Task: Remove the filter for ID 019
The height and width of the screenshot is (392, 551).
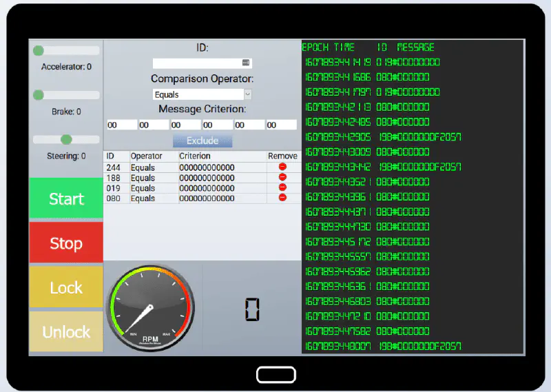Action: tap(282, 187)
